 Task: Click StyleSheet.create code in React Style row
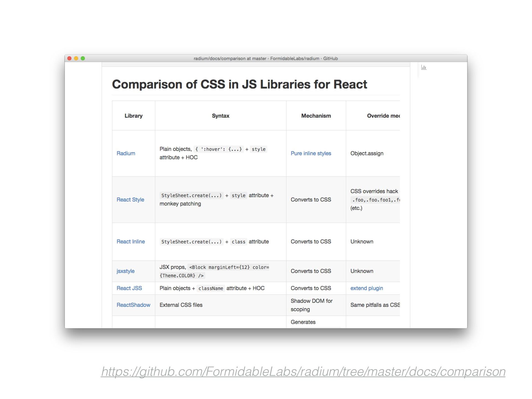tap(191, 195)
